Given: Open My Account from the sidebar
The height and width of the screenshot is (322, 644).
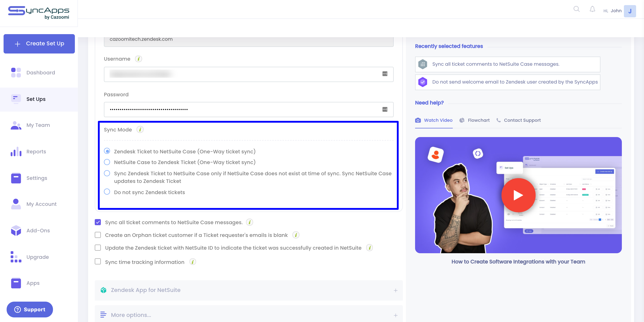Looking at the screenshot, I should (x=39, y=204).
